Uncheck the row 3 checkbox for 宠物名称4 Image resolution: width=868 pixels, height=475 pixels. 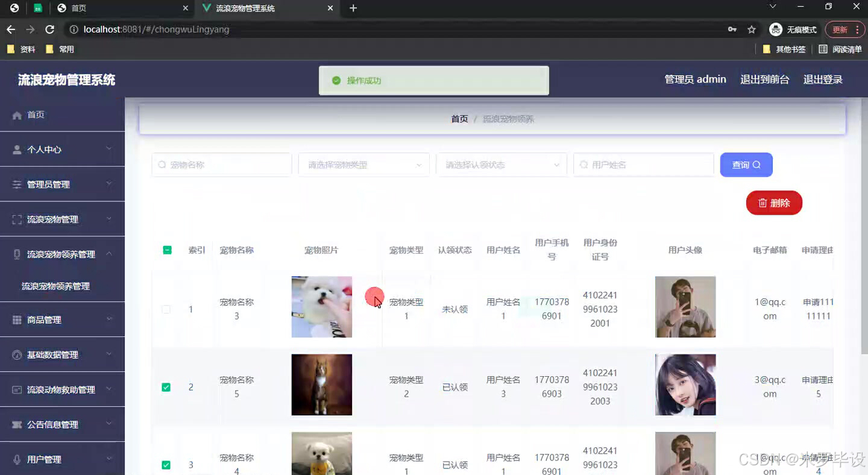point(166,465)
